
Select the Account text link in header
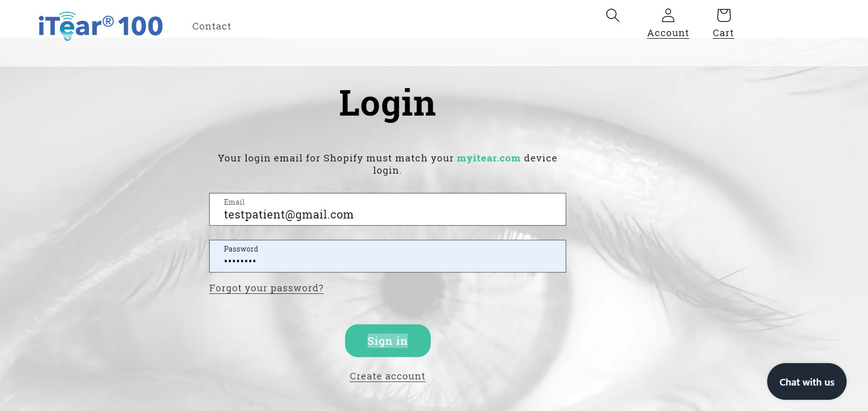click(668, 33)
